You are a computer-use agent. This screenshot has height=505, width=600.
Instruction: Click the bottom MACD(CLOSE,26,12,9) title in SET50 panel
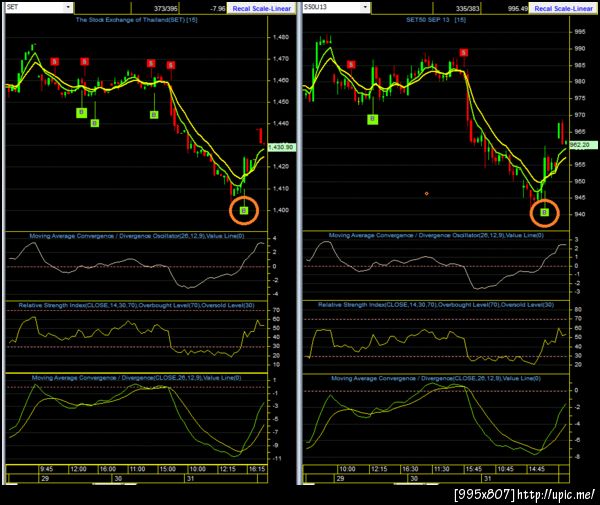point(436,378)
